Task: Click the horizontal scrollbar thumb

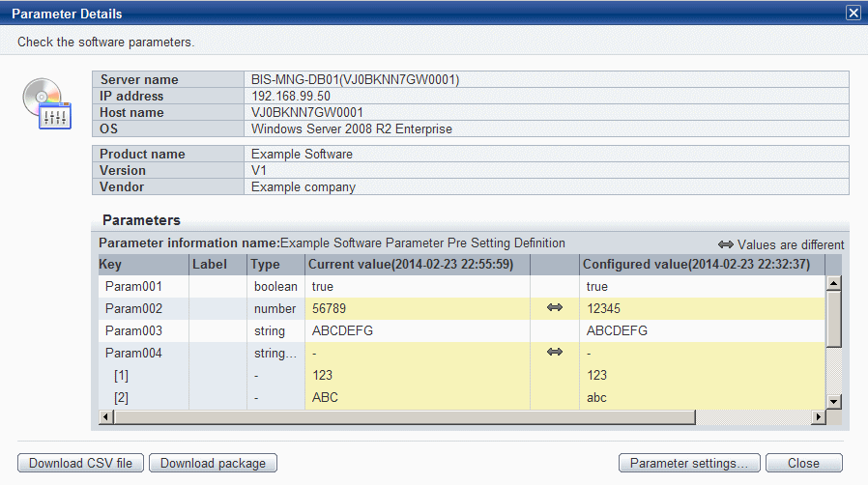Action: pyautogui.click(x=404, y=417)
